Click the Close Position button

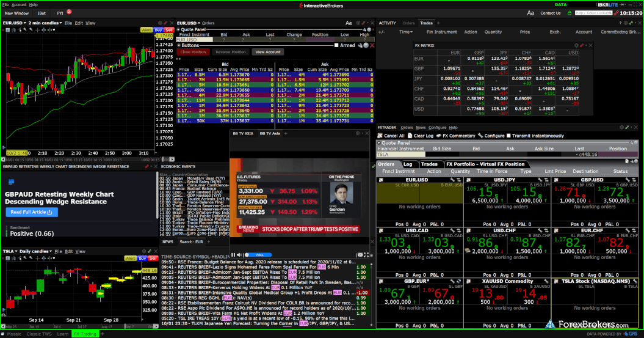[x=193, y=52]
